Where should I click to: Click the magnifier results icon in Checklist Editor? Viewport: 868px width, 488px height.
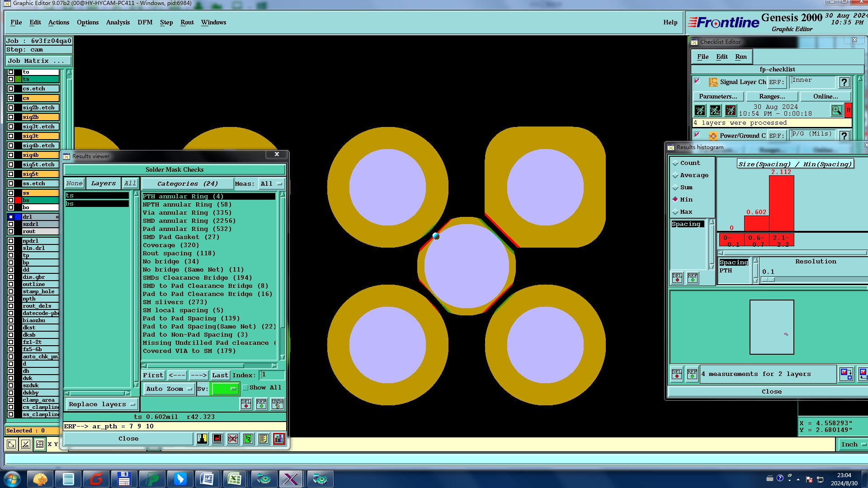[836, 110]
